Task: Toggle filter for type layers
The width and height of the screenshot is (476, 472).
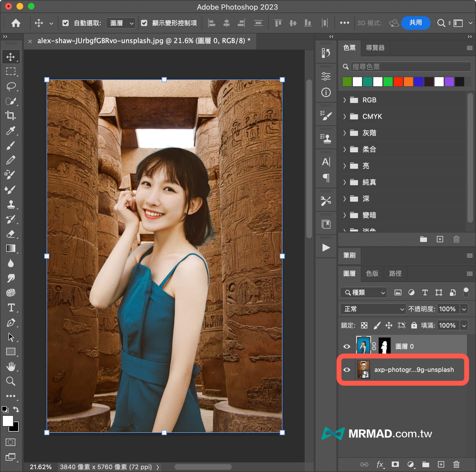Action: tap(425, 292)
